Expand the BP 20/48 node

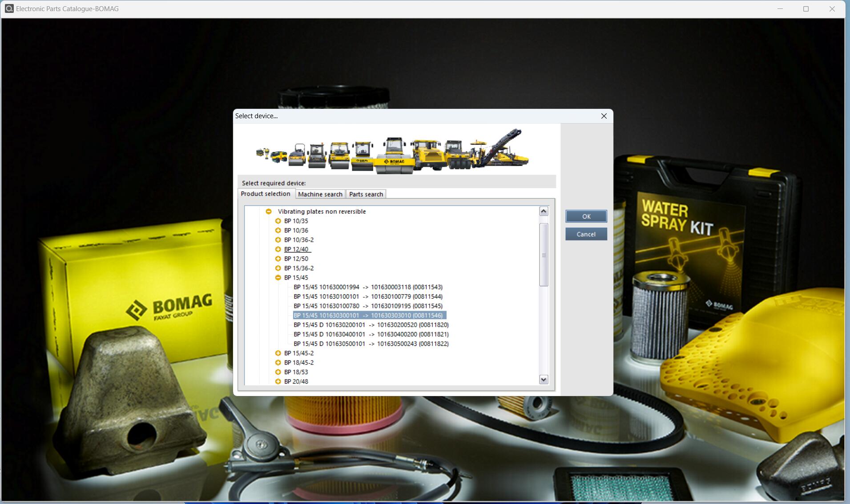[278, 381]
